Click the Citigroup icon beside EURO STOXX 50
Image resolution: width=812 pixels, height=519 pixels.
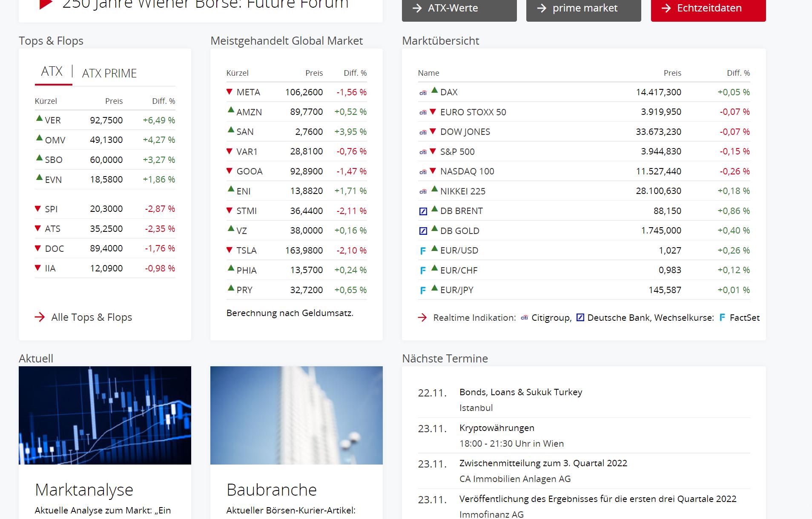pos(423,112)
